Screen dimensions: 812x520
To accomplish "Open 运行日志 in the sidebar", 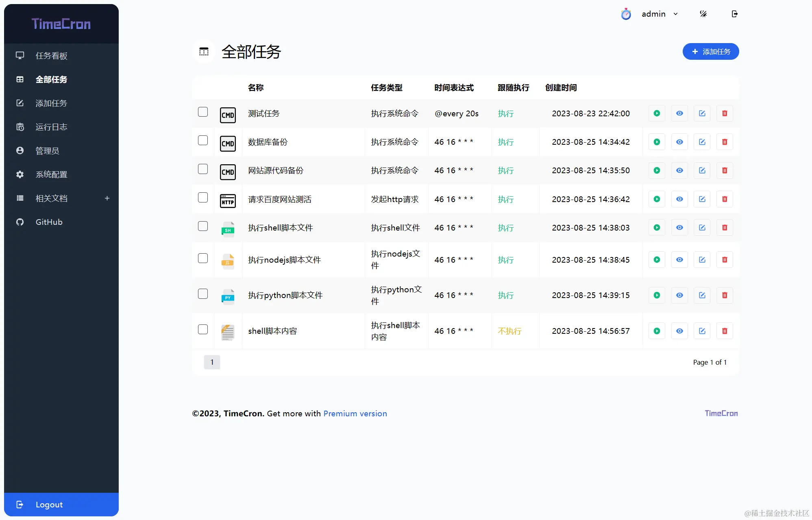I will (51, 127).
